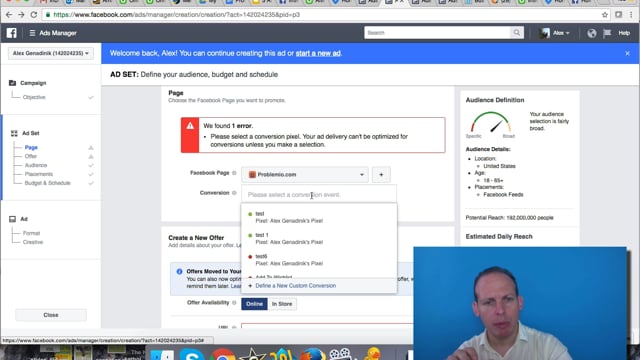The width and height of the screenshot is (640, 360).
Task: Click info icon beside Conversion label
Action: point(234,193)
